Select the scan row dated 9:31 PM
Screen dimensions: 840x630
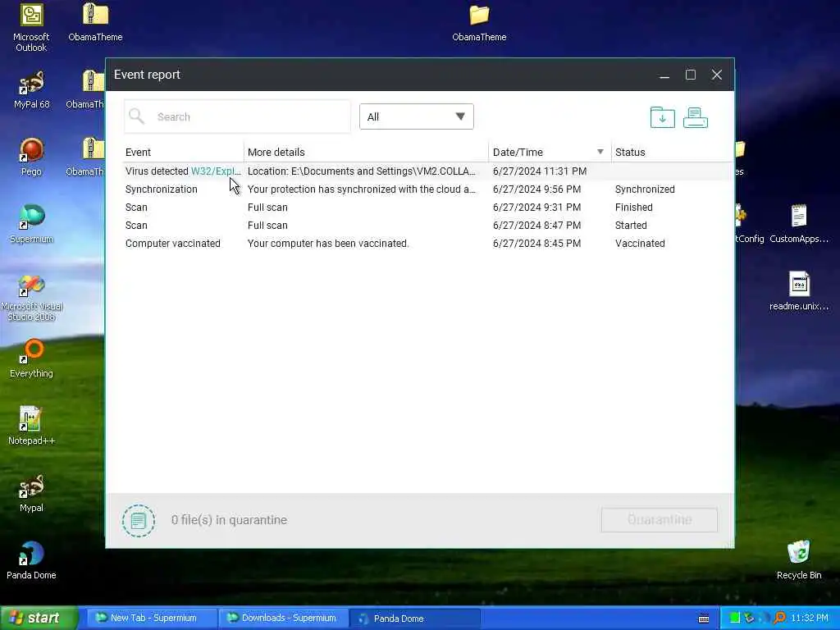[x=427, y=208]
